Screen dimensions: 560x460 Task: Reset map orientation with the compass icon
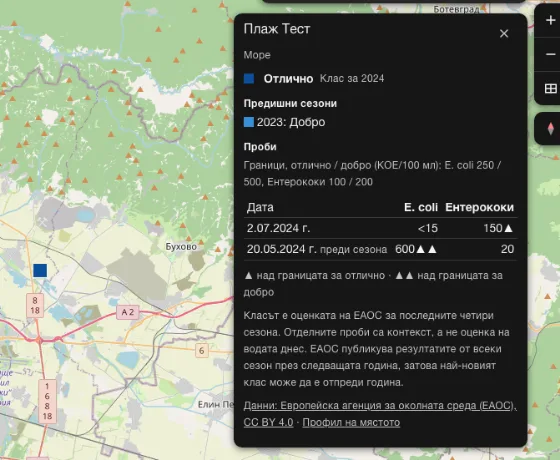click(x=550, y=129)
